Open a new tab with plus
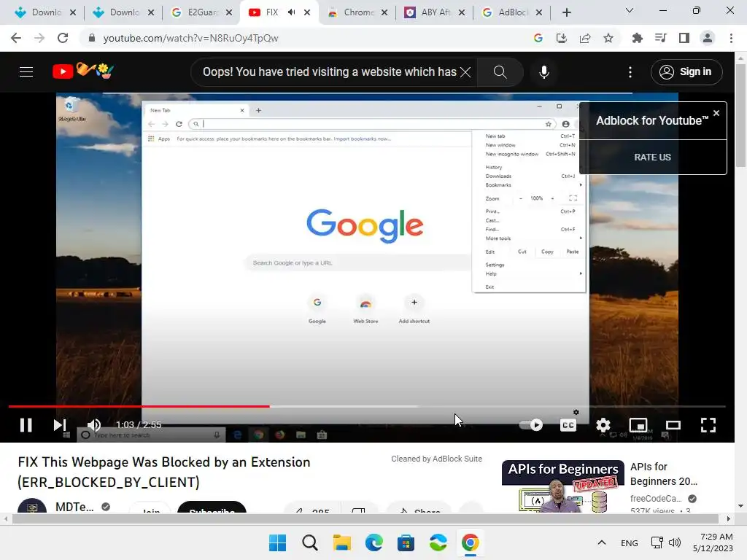Screen dimensions: 747x560 coord(566,12)
